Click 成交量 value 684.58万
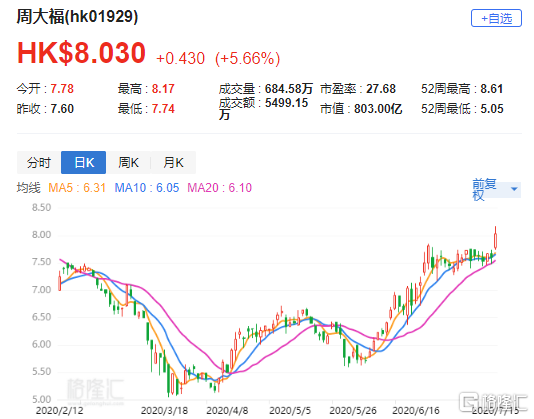 pyautogui.click(x=289, y=89)
